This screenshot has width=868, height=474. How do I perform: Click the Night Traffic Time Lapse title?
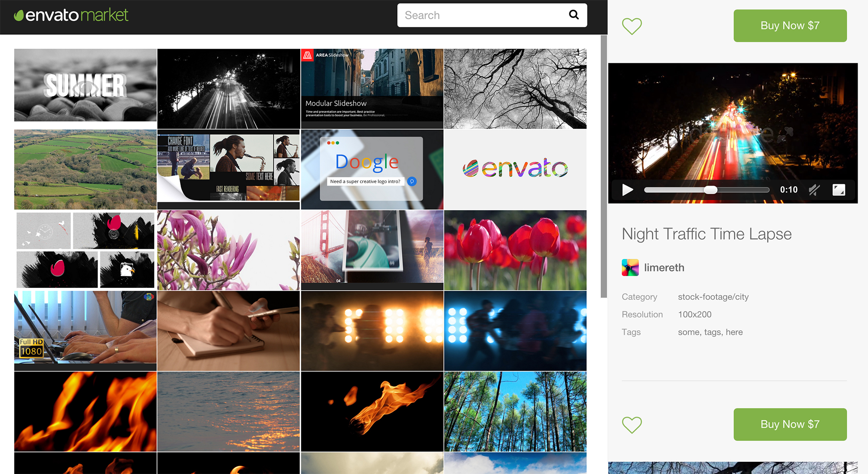(x=707, y=234)
